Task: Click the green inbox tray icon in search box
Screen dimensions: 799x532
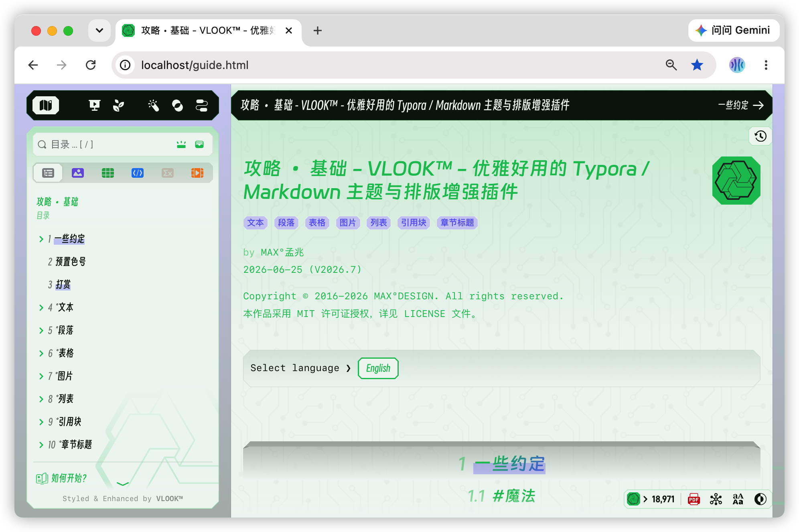Action: click(x=199, y=144)
